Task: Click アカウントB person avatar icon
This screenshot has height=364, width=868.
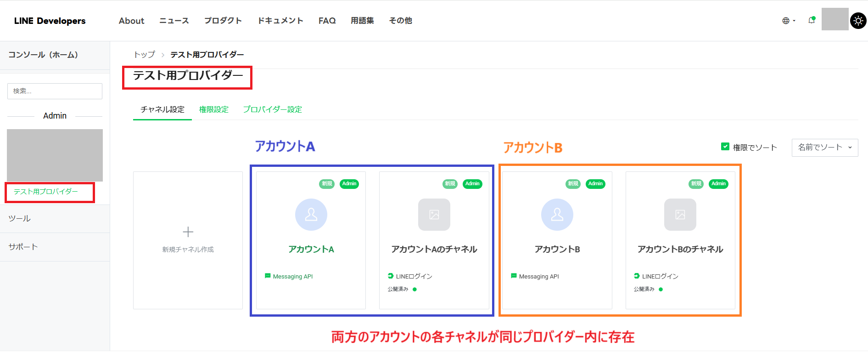Action: tap(557, 215)
